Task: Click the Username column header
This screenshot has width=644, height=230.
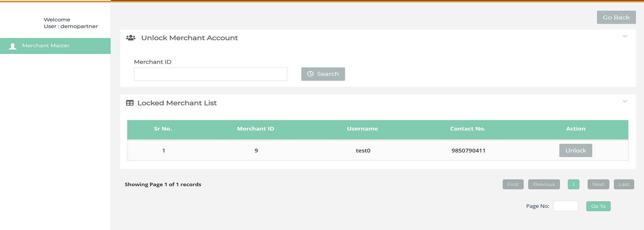Action: click(x=362, y=129)
